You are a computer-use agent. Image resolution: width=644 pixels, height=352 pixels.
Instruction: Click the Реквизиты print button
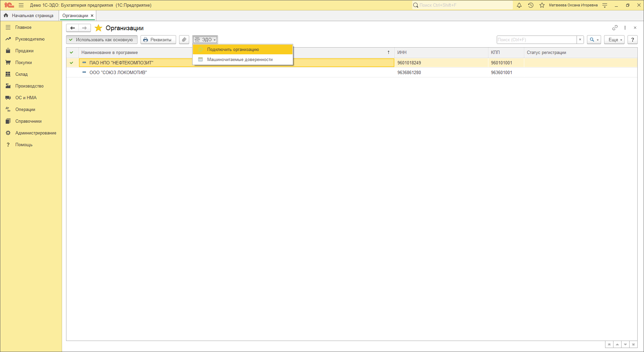click(x=158, y=40)
